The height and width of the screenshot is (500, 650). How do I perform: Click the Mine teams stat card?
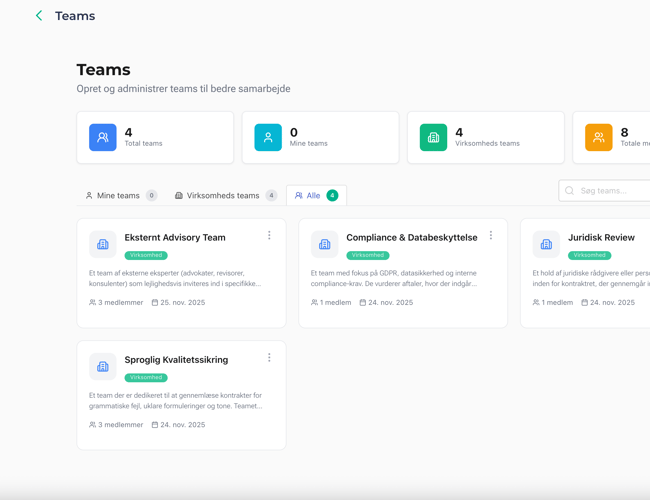click(320, 137)
